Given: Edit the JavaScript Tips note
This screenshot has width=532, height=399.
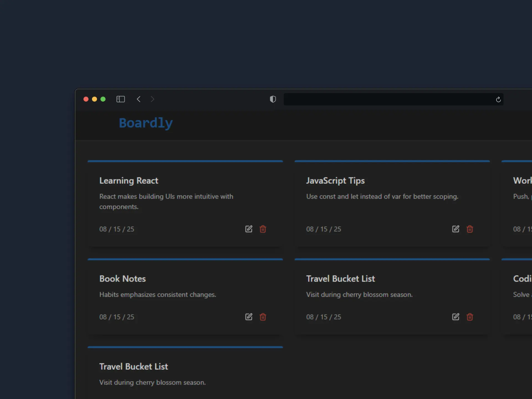Looking at the screenshot, I should click(x=456, y=229).
